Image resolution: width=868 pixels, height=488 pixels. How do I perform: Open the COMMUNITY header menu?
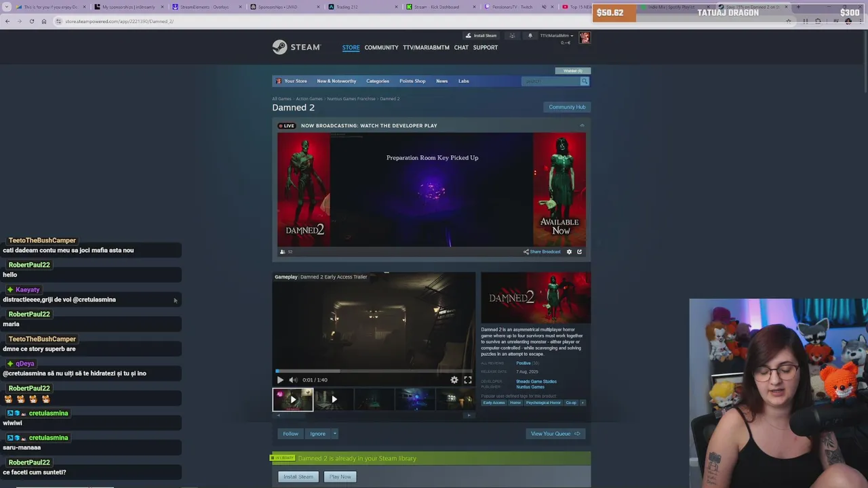[x=381, y=47]
